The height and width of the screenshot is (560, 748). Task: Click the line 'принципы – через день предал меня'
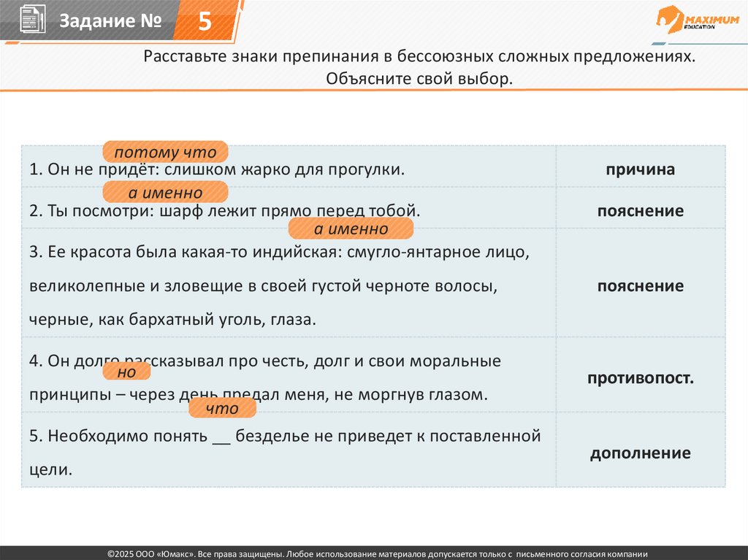259,394
